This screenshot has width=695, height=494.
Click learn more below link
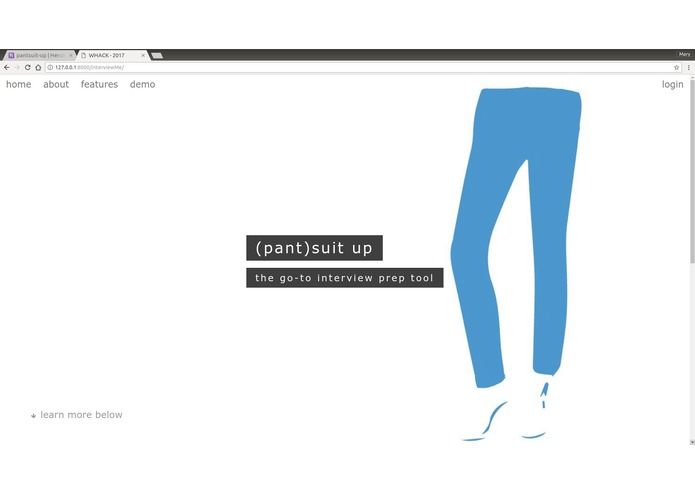tap(81, 415)
